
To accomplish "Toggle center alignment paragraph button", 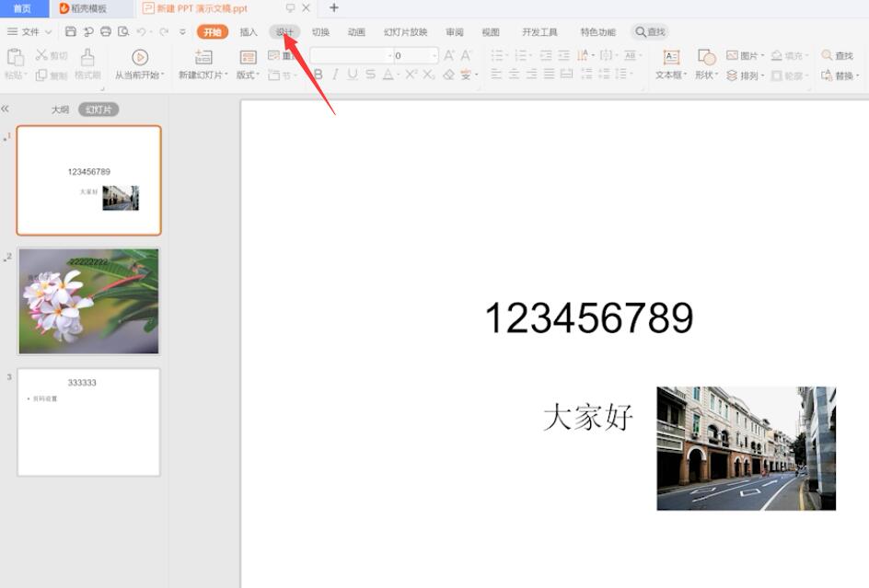I will [514, 74].
